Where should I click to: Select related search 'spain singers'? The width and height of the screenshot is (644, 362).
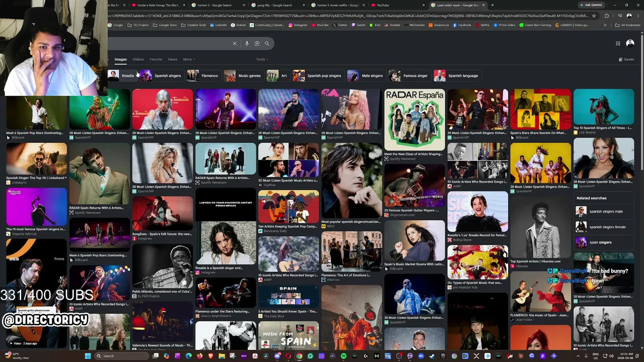(x=604, y=242)
